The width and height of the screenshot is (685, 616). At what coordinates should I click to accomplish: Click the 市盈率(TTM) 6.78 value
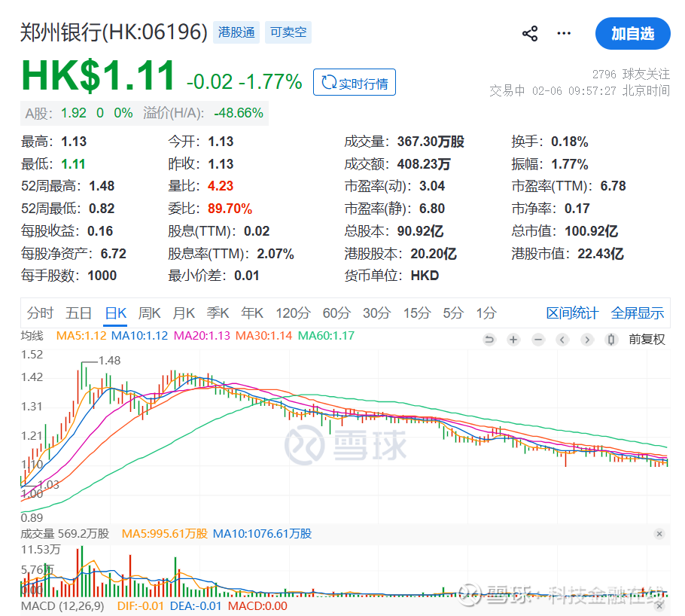(x=613, y=186)
